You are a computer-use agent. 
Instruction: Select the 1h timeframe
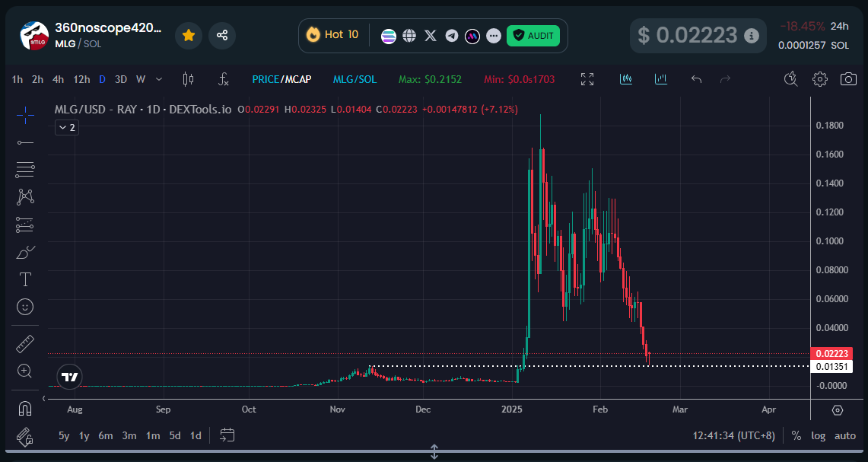[x=17, y=78]
